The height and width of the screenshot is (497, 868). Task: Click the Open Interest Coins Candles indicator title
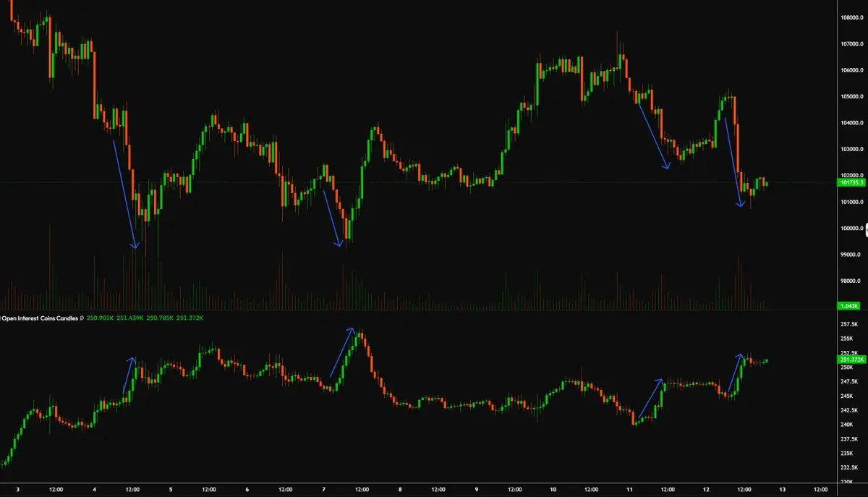pos(39,317)
